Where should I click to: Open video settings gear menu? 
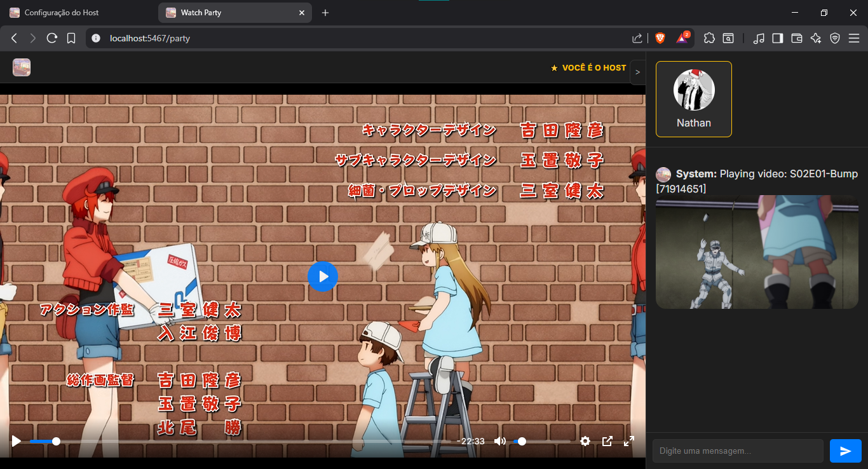[585, 441]
